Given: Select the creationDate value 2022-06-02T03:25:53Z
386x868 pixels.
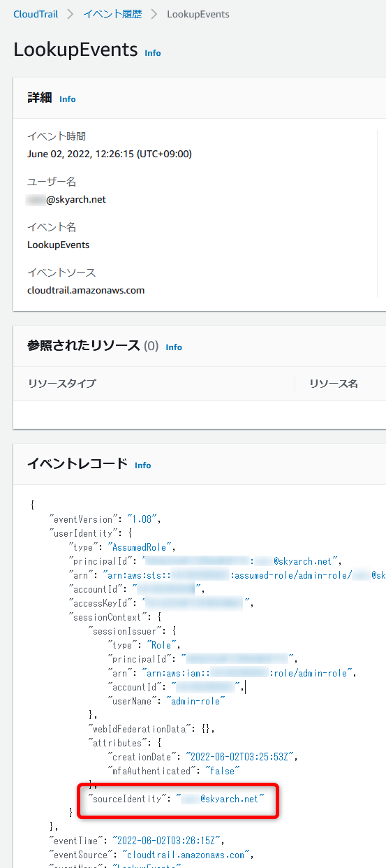Looking at the screenshot, I should (x=242, y=757).
